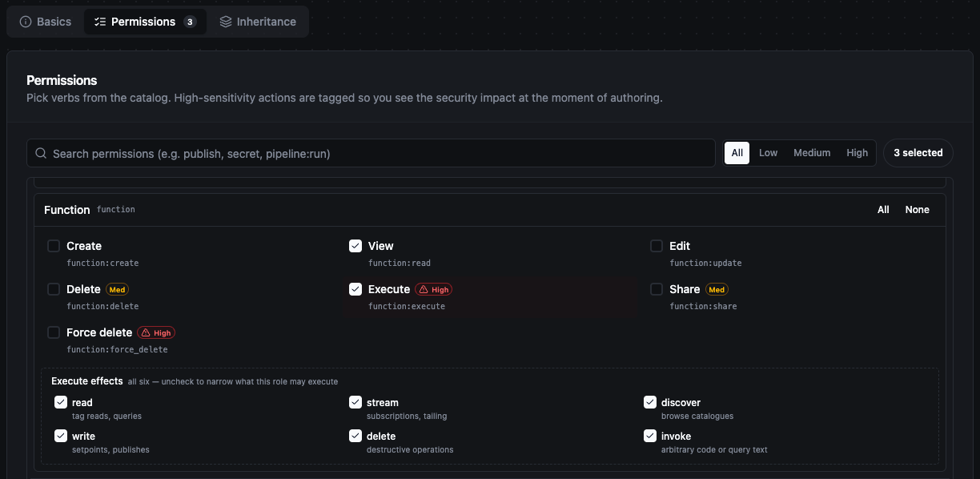Click the Permissions tab count badge

click(x=190, y=22)
